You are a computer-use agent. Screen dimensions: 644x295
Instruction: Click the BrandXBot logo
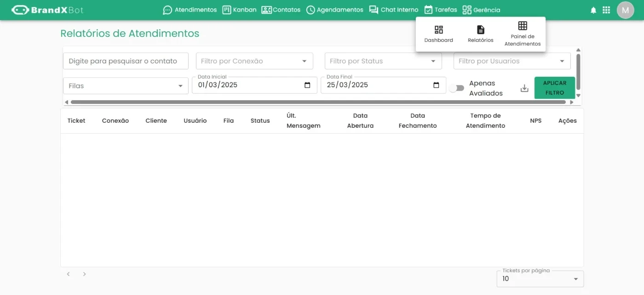click(x=47, y=10)
